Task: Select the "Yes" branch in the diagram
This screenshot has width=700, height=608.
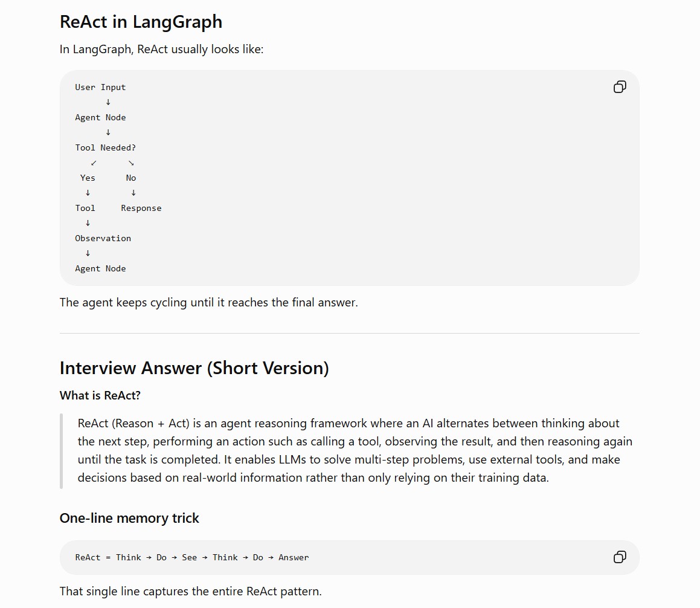Action: point(88,178)
